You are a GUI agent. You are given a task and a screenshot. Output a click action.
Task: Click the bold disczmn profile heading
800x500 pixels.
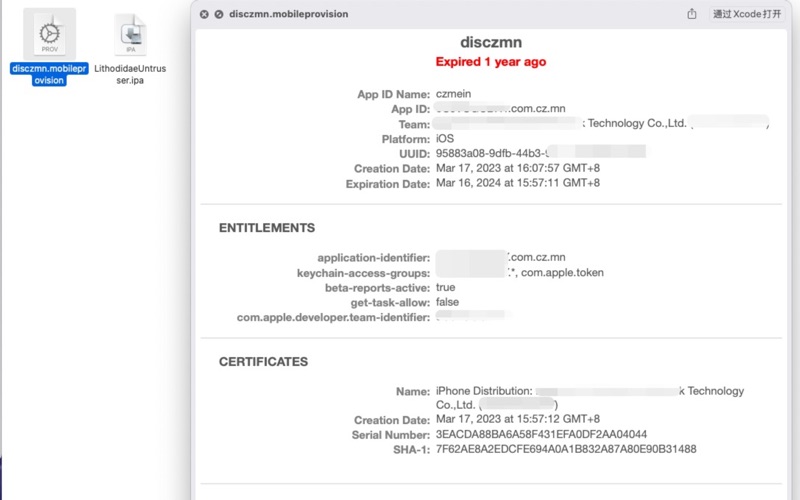point(490,43)
